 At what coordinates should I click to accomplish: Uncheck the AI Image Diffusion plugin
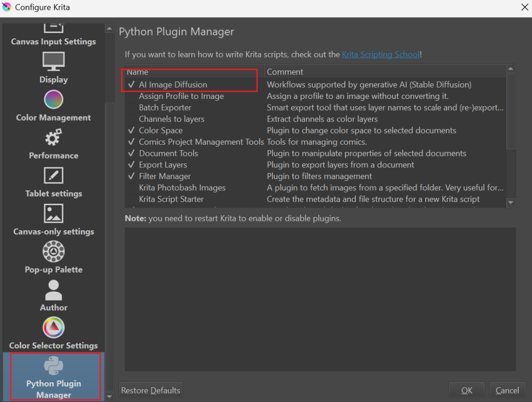[x=132, y=85]
